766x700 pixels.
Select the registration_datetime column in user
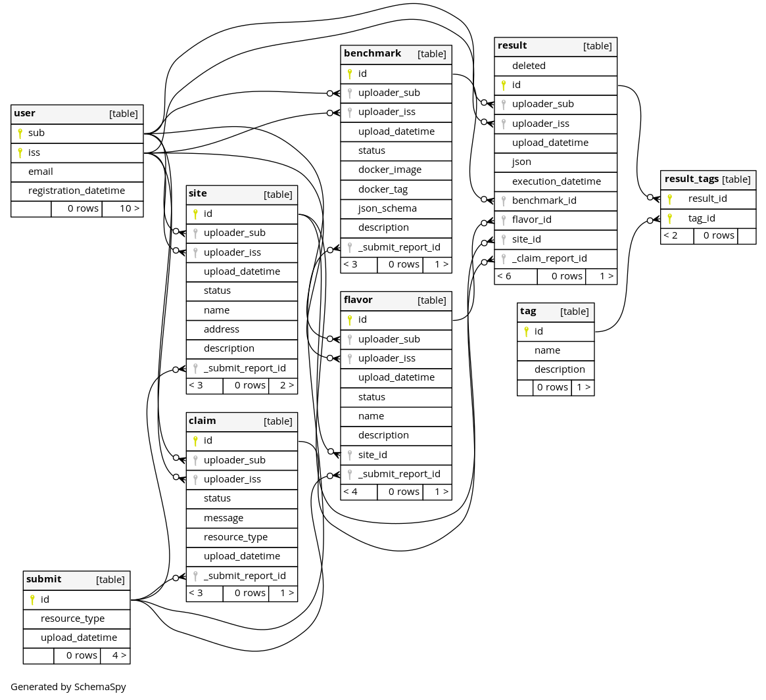tap(77, 191)
